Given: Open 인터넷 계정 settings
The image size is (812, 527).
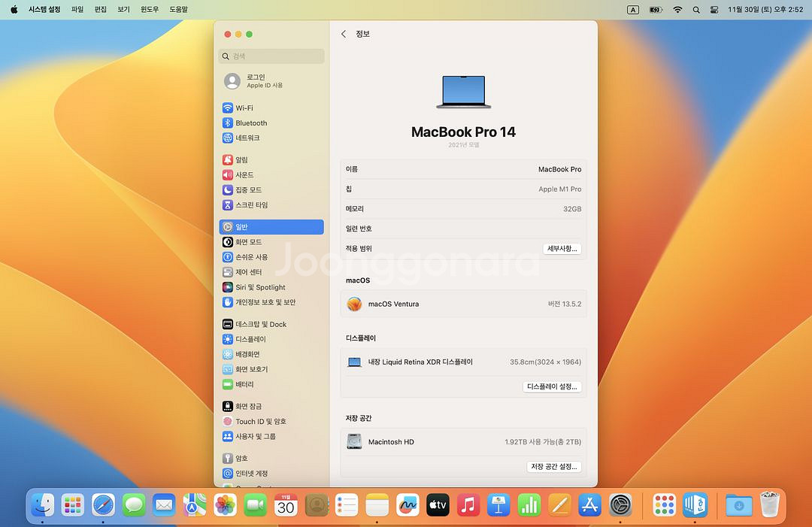Looking at the screenshot, I should (271, 473).
